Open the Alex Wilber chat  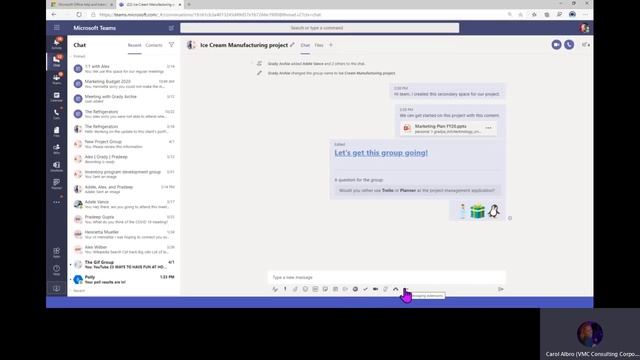pyautogui.click(x=124, y=249)
